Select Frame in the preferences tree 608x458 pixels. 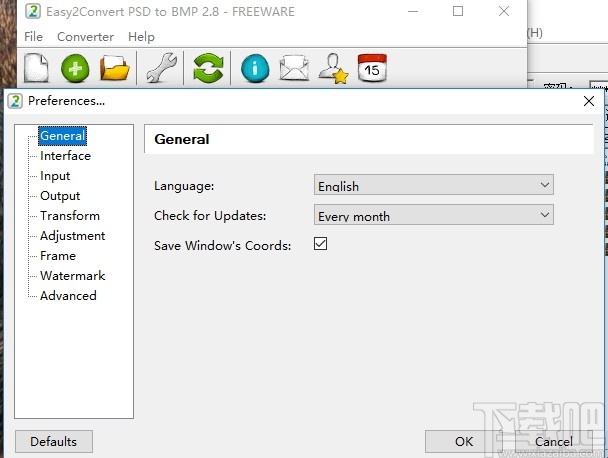pyautogui.click(x=58, y=256)
